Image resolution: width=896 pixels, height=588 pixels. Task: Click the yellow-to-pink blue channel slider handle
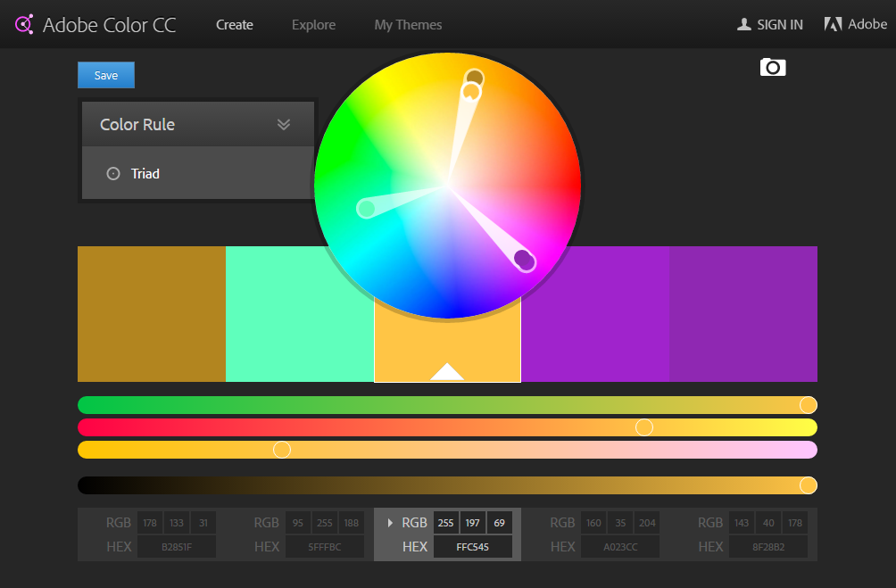click(282, 450)
